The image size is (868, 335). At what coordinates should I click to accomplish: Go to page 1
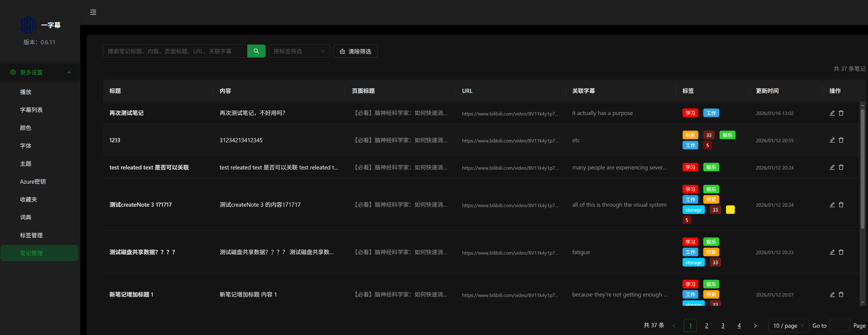point(690,325)
